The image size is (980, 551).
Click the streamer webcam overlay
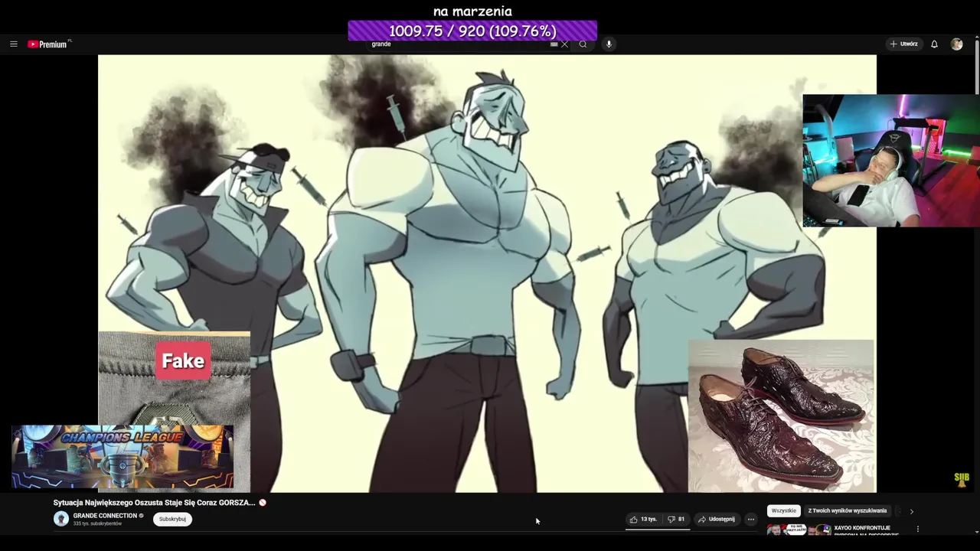[x=891, y=161]
